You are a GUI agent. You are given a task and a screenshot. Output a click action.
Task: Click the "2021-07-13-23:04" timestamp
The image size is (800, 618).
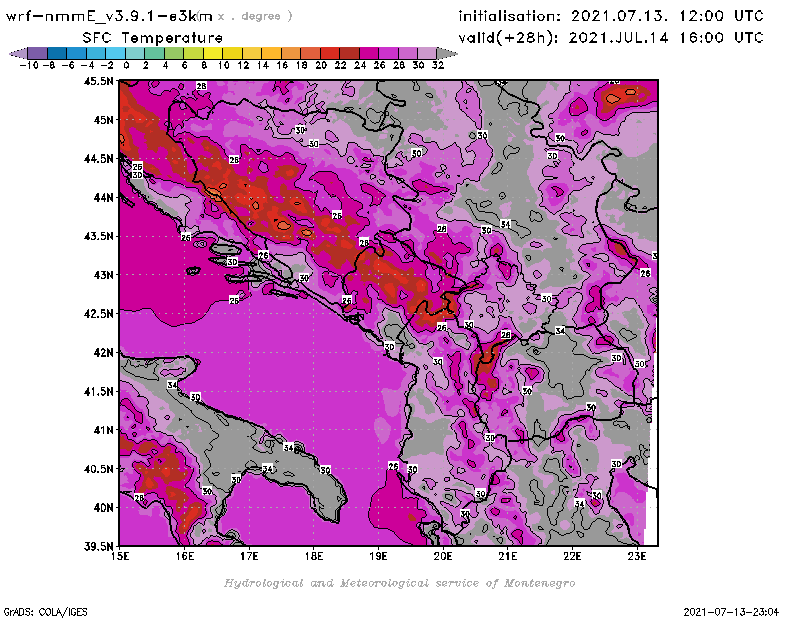coord(731,611)
